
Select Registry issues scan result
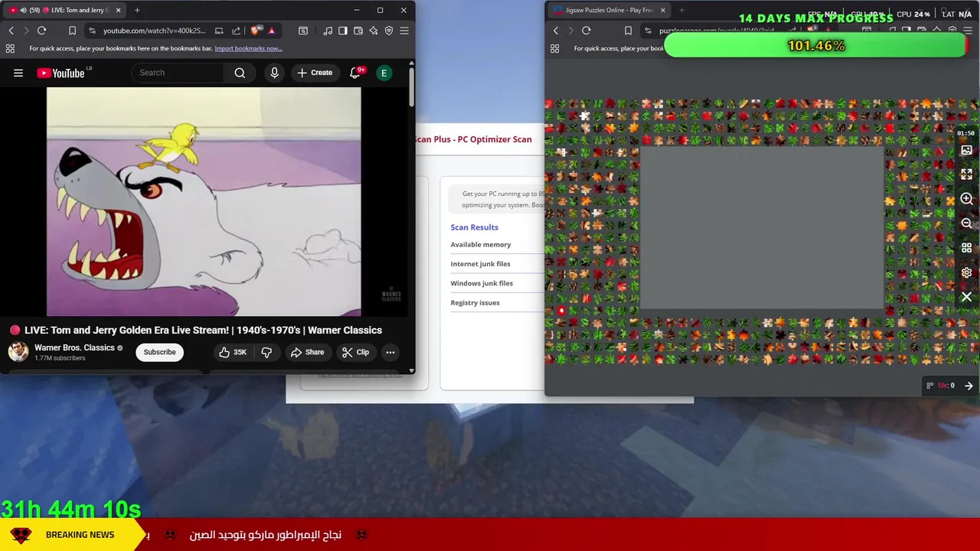tap(475, 302)
